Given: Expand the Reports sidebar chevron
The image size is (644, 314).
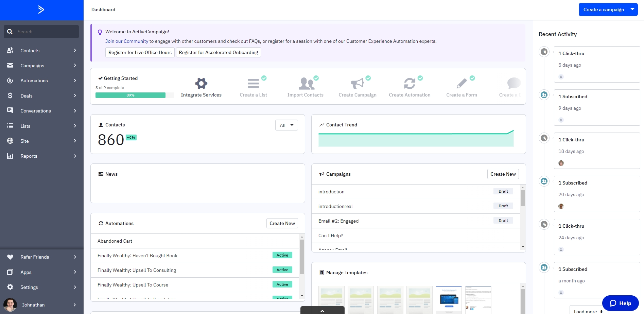Looking at the screenshot, I should (75, 156).
